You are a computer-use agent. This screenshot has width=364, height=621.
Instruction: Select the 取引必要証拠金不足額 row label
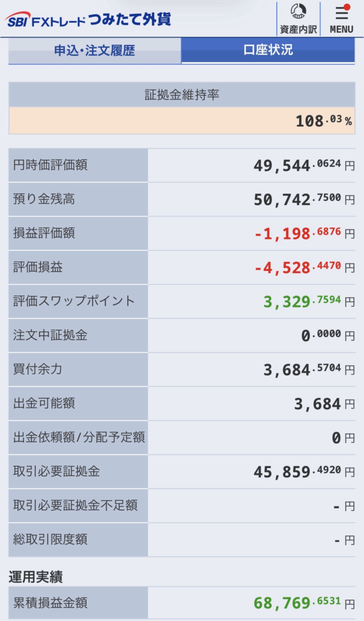78,506
